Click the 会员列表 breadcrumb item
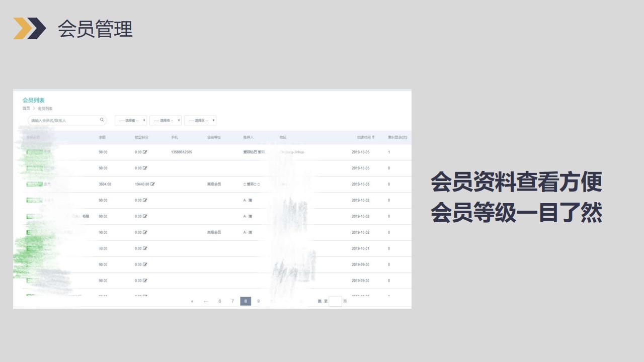The width and height of the screenshot is (644, 362). pos(45,109)
